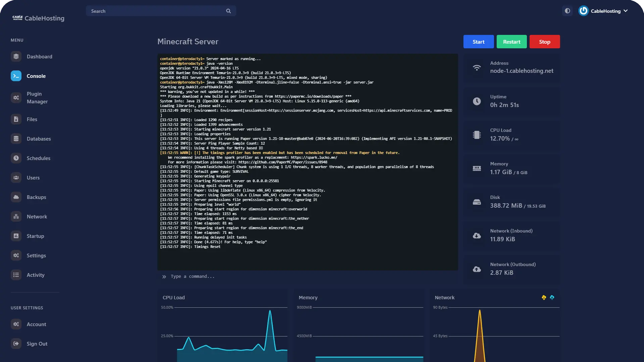Open the Databases menu item
644x362 pixels.
coord(39,139)
